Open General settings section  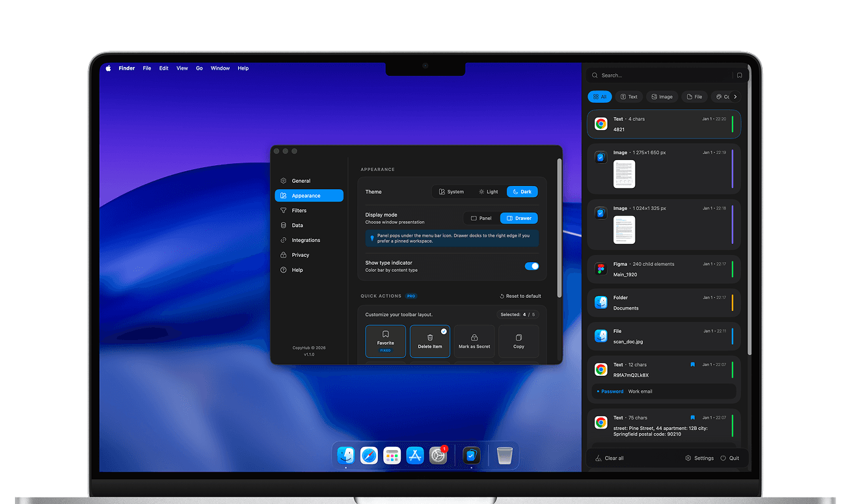[x=309, y=181]
